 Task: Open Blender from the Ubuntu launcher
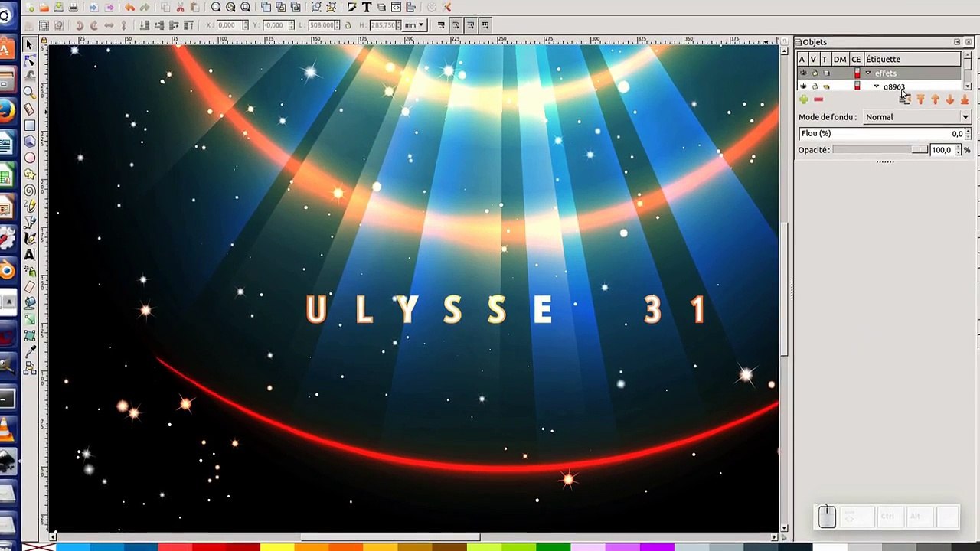click(x=7, y=270)
